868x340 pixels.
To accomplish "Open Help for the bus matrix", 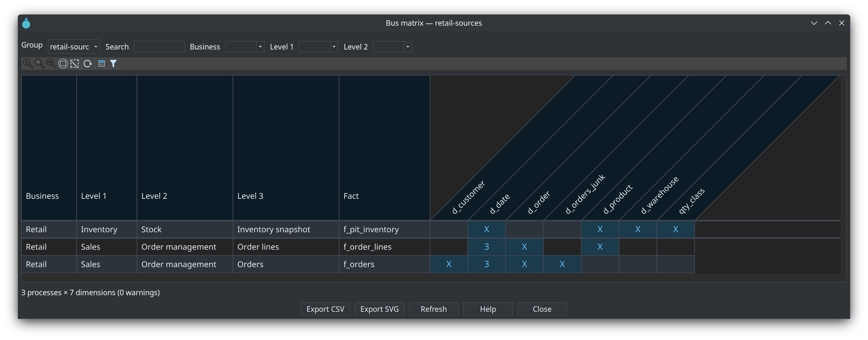I will click(488, 309).
